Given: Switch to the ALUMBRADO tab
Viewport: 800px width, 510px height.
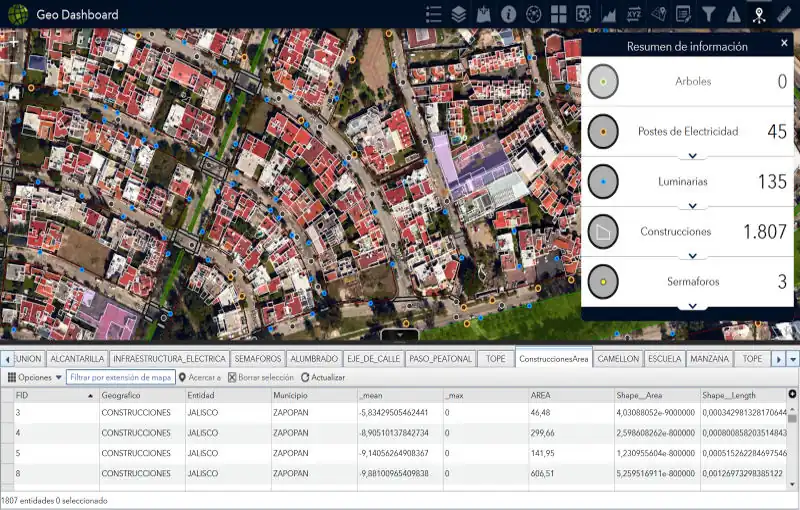Looking at the screenshot, I should [x=314, y=358].
